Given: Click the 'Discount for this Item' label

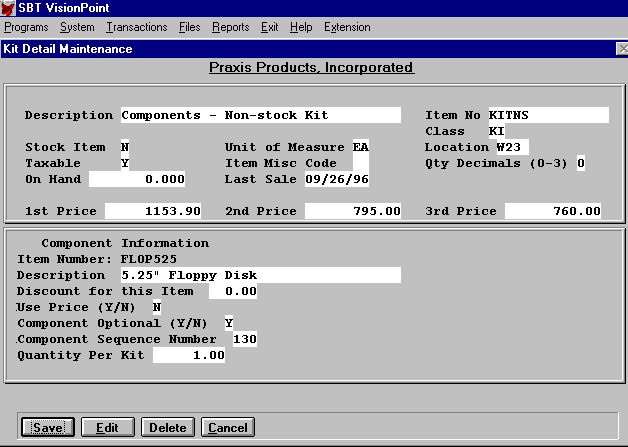Looking at the screenshot, I should click(105, 291).
